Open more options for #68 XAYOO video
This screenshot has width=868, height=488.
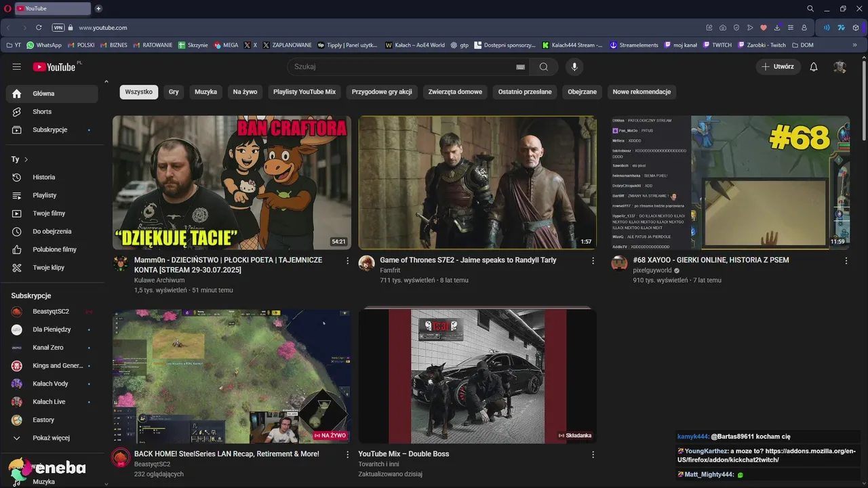tap(846, 261)
